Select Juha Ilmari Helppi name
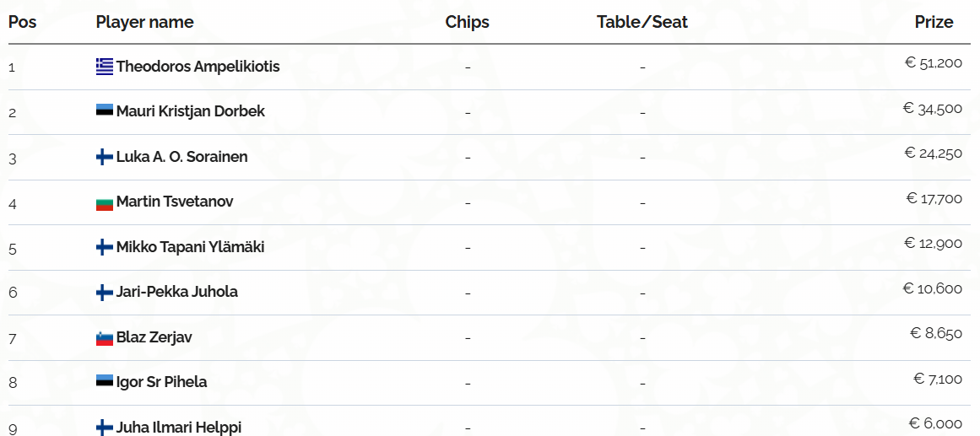This screenshot has width=980, height=436. click(178, 427)
